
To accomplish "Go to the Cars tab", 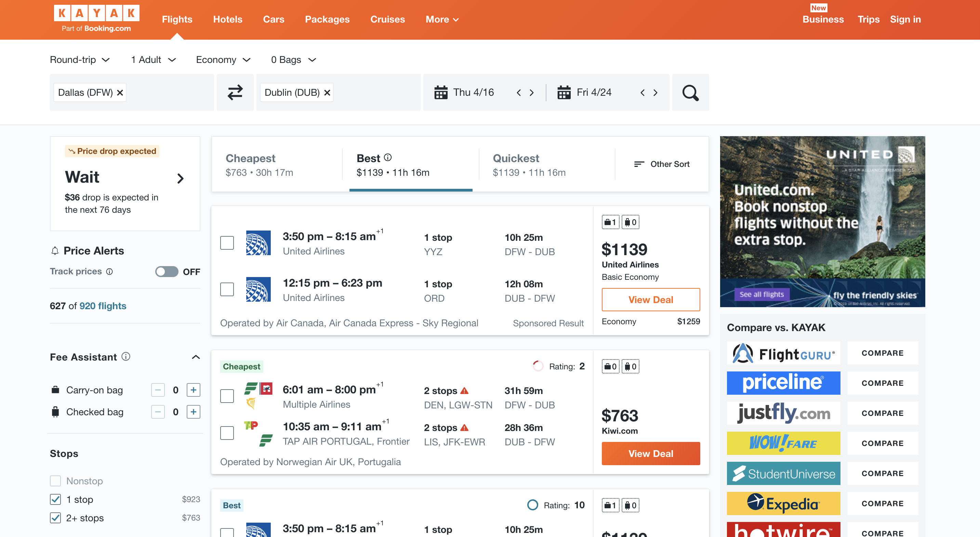I will 274,19.
